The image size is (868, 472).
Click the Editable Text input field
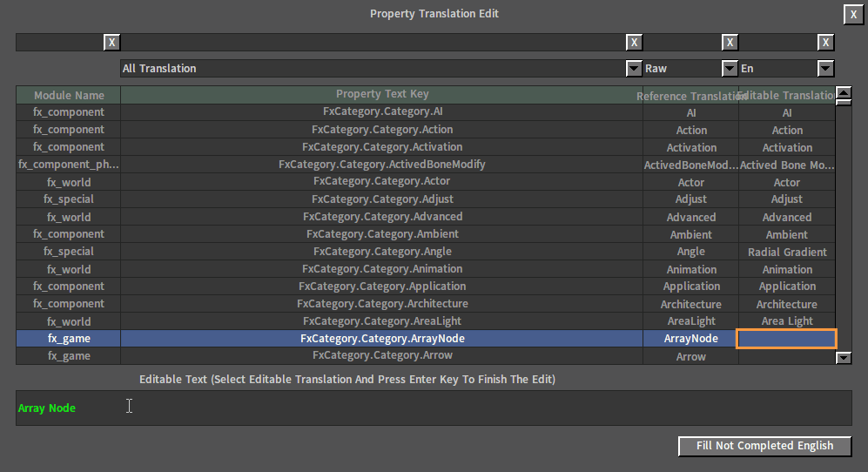click(x=433, y=408)
